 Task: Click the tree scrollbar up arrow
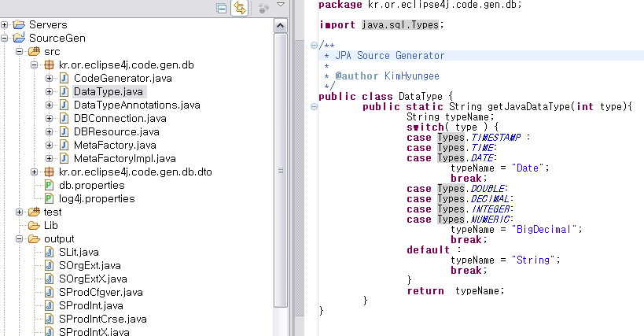(x=280, y=26)
